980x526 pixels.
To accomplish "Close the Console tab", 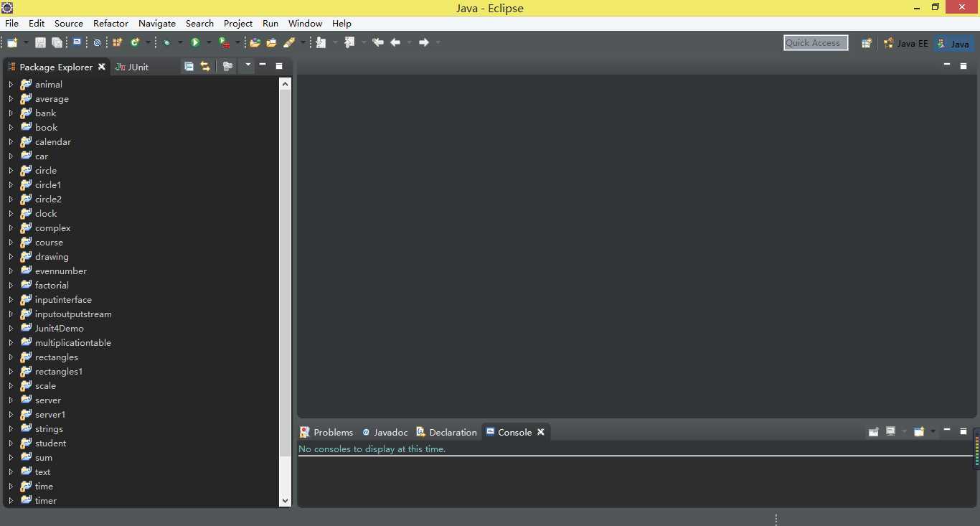I will (x=541, y=432).
